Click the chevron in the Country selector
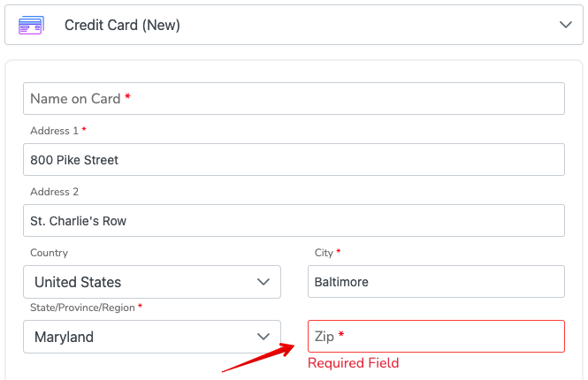This screenshot has height=380, width=588. pyautogui.click(x=263, y=282)
